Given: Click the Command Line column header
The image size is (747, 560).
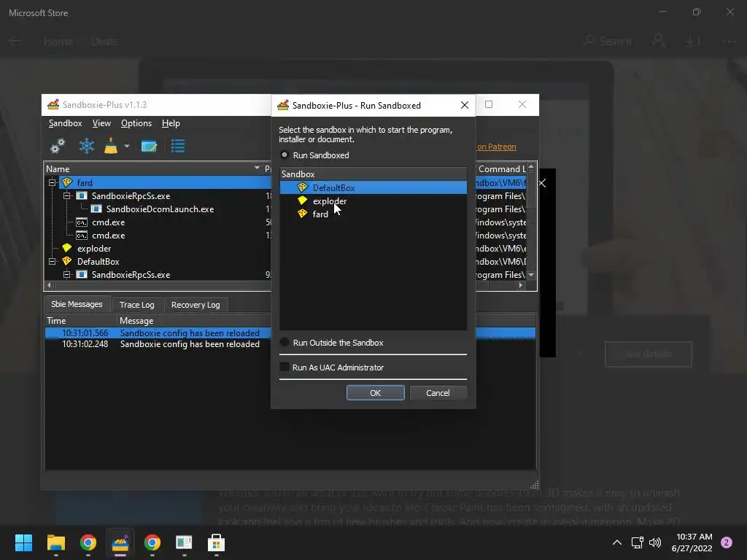Looking at the screenshot, I should click(500, 168).
